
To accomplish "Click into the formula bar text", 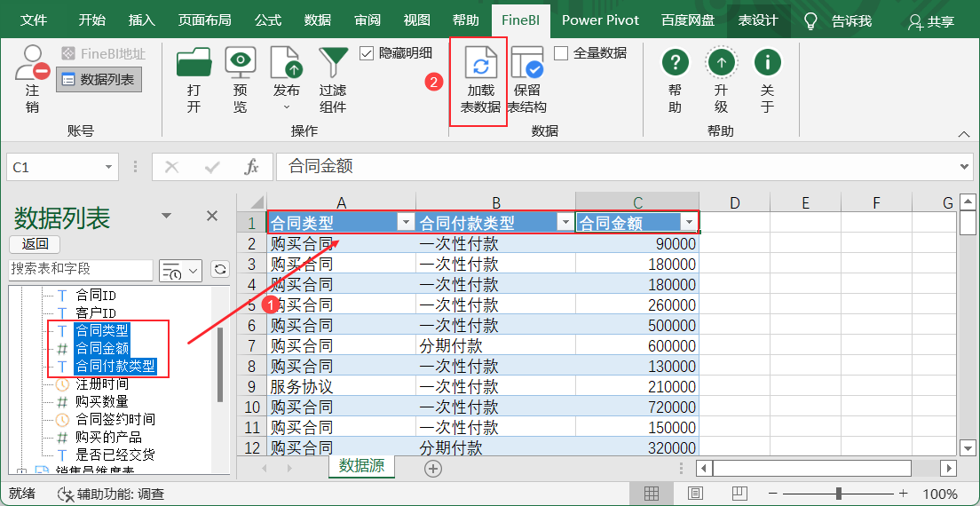I will click(616, 167).
